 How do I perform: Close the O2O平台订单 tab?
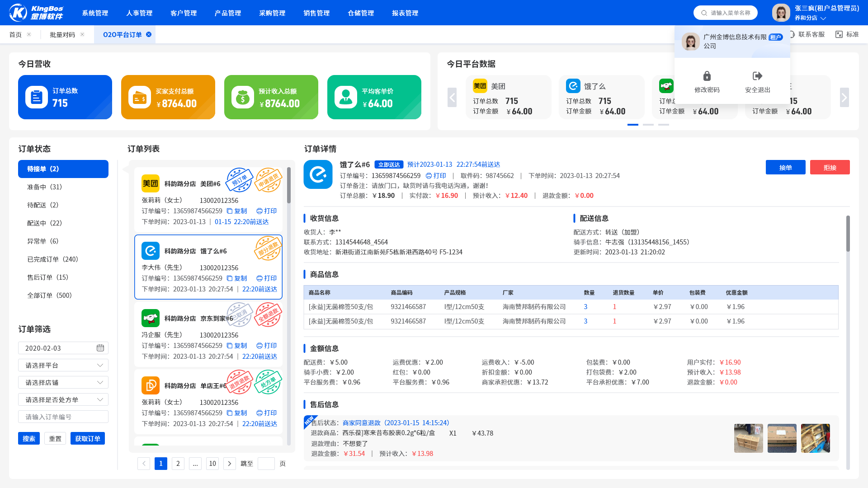pos(149,34)
